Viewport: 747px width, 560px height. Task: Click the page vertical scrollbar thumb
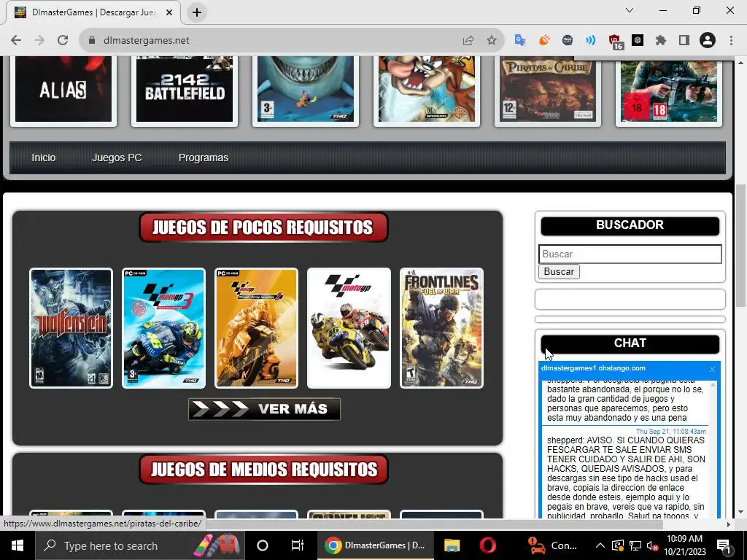(x=740, y=245)
